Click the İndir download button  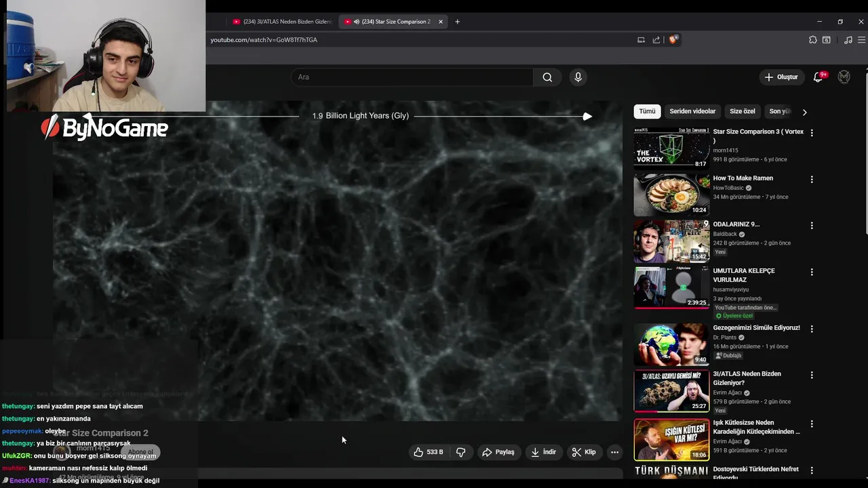coord(543,452)
